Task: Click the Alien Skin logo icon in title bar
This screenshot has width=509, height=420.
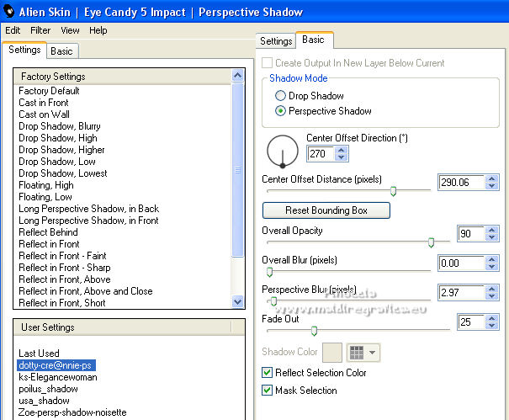Action: (x=8, y=12)
